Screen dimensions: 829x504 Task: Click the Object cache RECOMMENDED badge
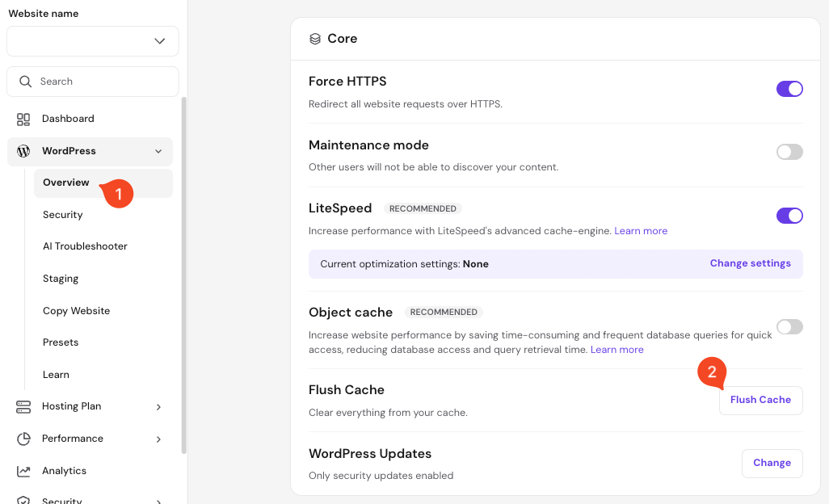pos(444,313)
